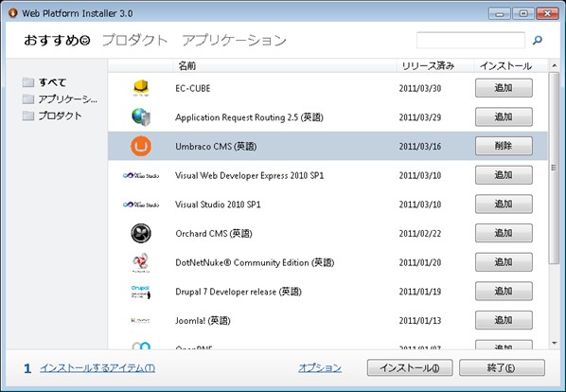
Task: Add Joomla! via its 追加 button
Action: [x=504, y=320]
